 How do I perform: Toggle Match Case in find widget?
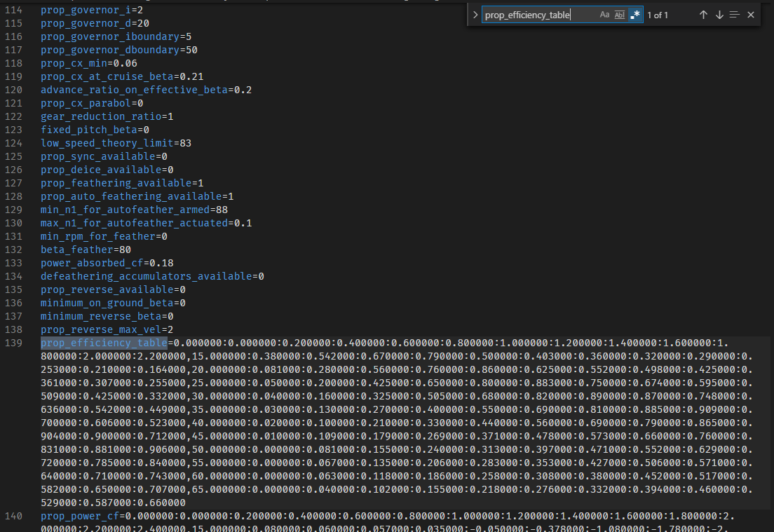pos(604,15)
